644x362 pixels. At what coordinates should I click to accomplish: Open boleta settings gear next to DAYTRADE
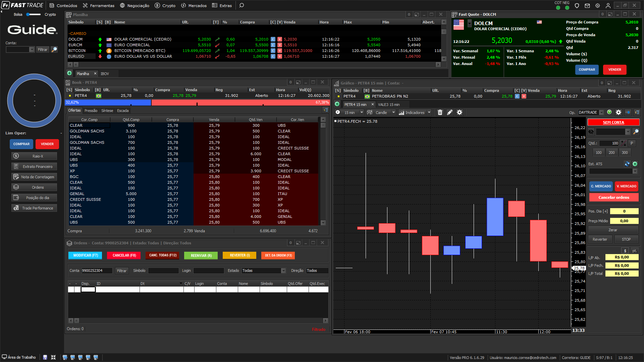click(x=619, y=112)
